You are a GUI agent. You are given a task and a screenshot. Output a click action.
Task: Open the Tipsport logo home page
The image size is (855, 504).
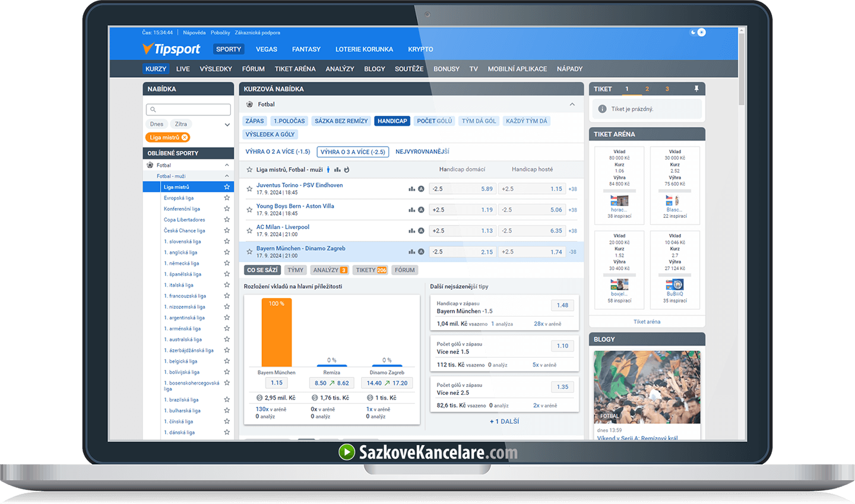pos(171,49)
